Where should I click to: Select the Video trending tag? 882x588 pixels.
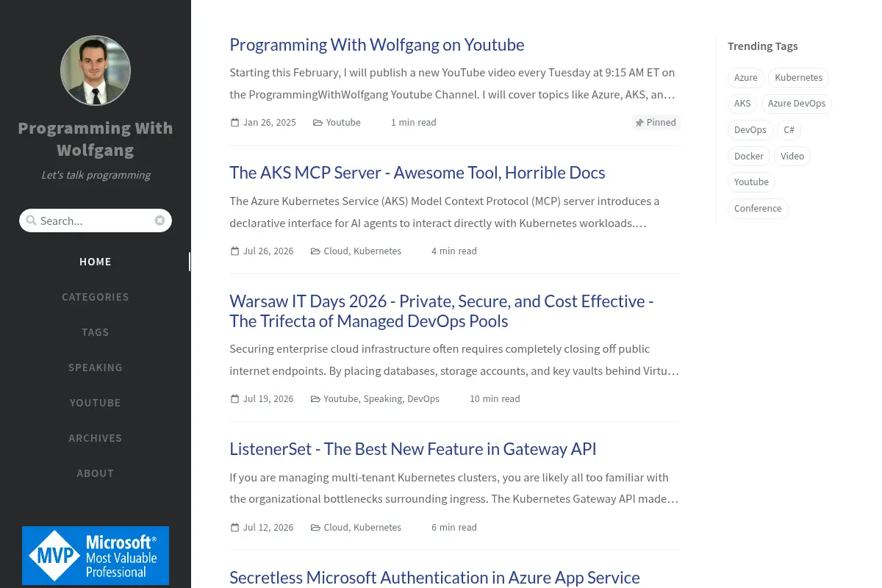tap(792, 157)
